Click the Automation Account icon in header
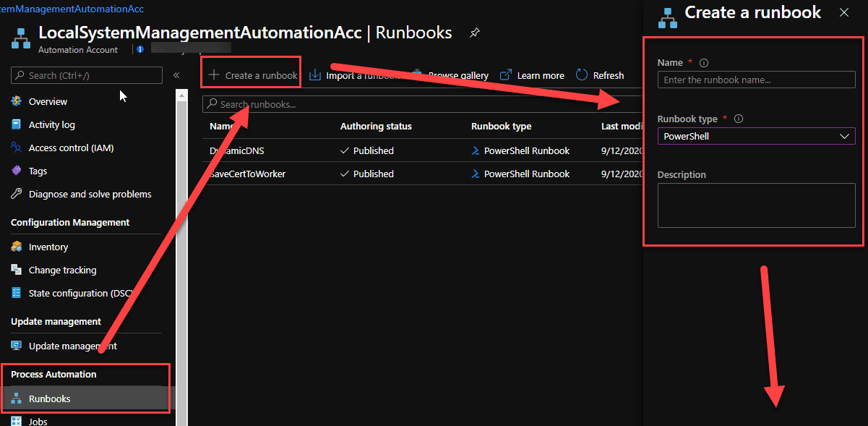This screenshot has width=868, height=426. [20, 39]
